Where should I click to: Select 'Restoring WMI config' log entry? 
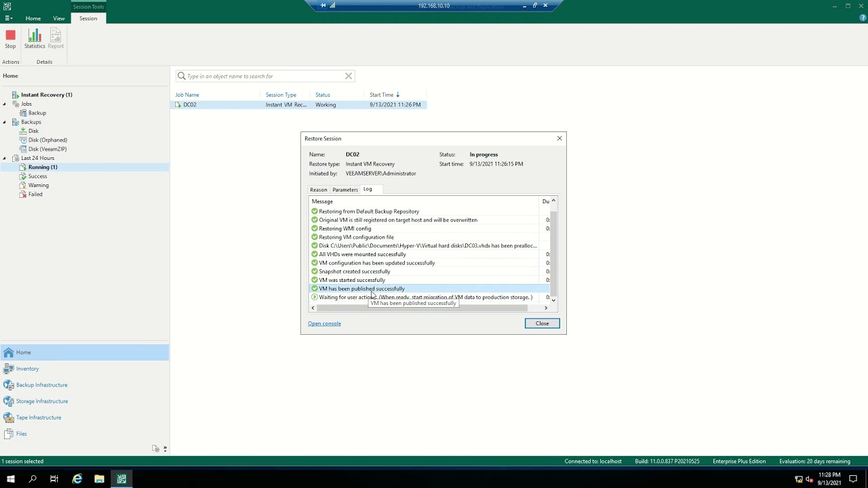pos(344,228)
